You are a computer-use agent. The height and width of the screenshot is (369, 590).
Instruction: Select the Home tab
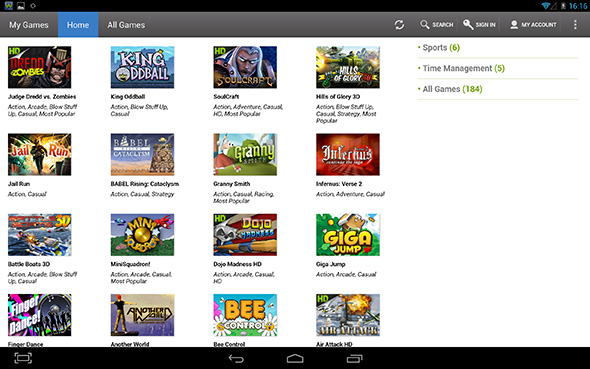(x=78, y=25)
